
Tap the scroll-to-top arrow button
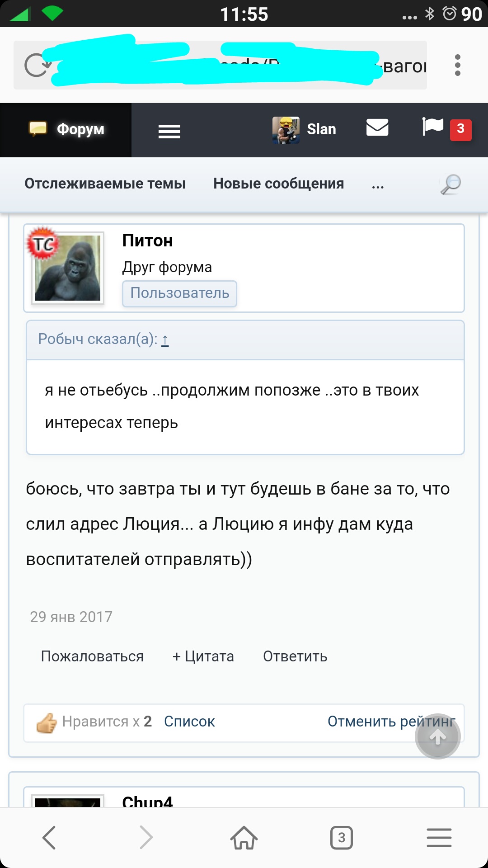[437, 736]
